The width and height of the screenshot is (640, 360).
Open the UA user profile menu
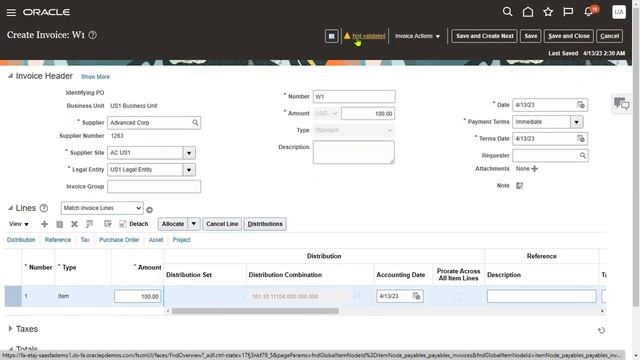pos(619,12)
